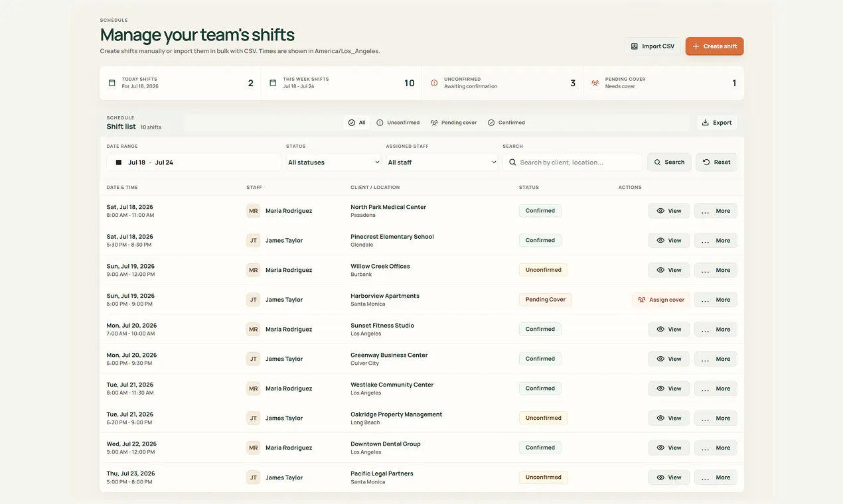
Task: Open the date range picker Jul 18 - Jul 24
Action: [x=193, y=162]
